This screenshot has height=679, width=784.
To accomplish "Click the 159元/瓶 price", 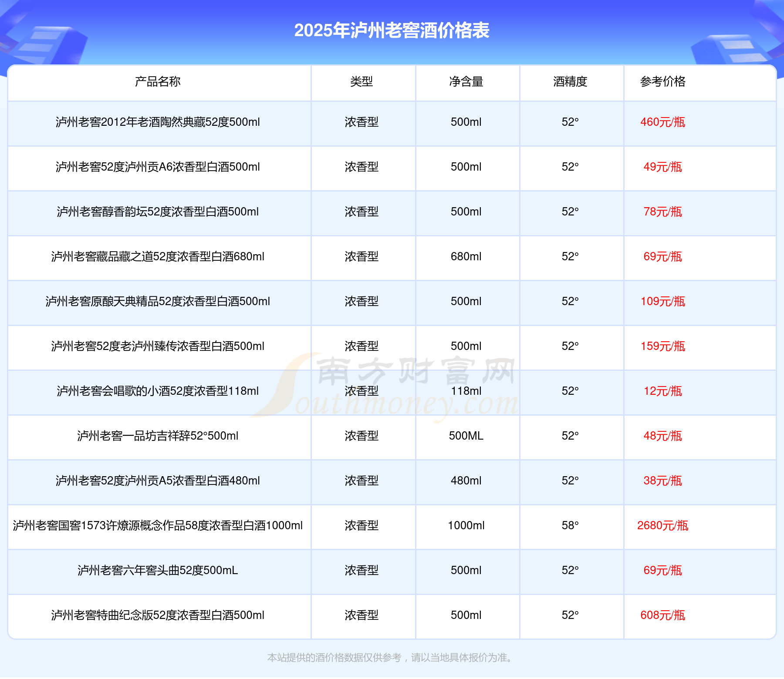I will 662,346.
